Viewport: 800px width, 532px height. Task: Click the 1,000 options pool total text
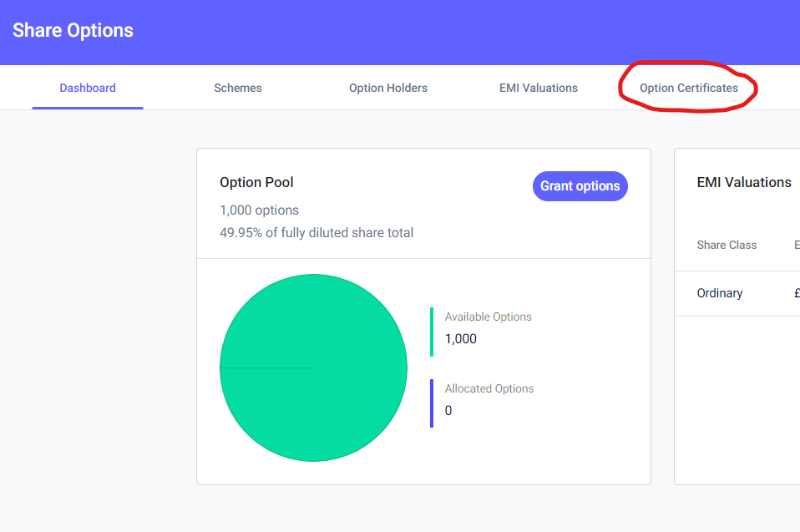click(x=259, y=210)
